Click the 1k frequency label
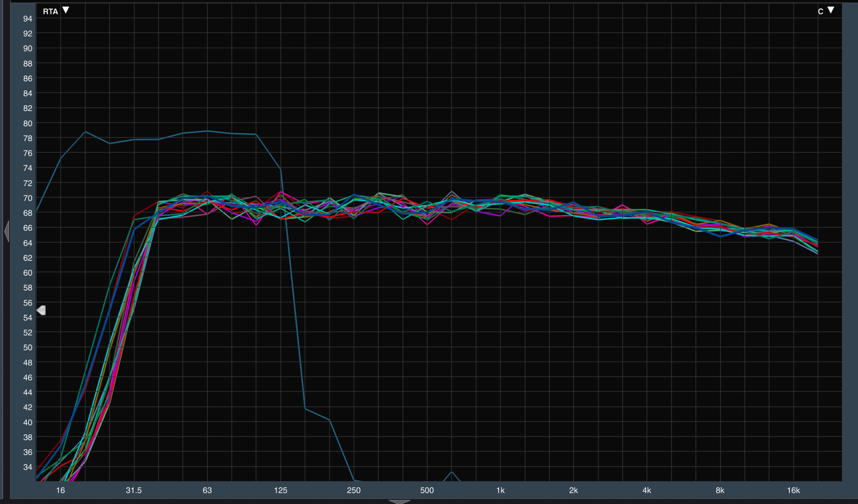 [x=500, y=490]
